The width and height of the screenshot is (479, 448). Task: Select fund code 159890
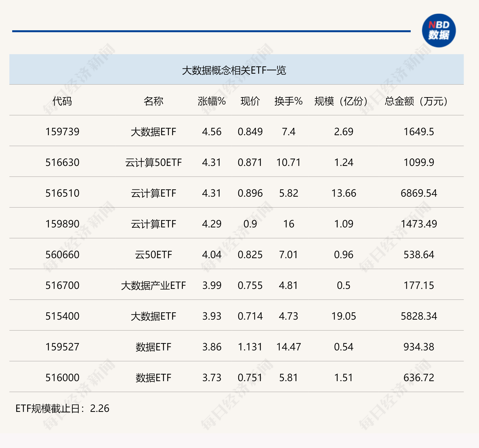click(62, 224)
